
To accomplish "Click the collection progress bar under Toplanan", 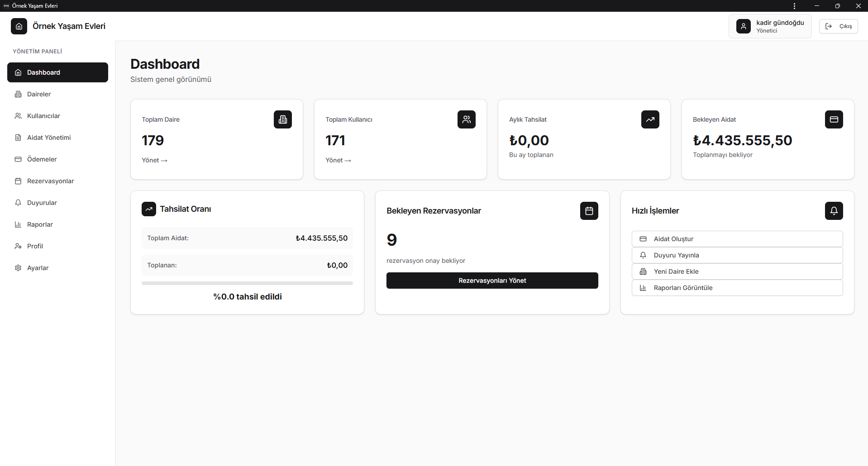I will [x=247, y=283].
